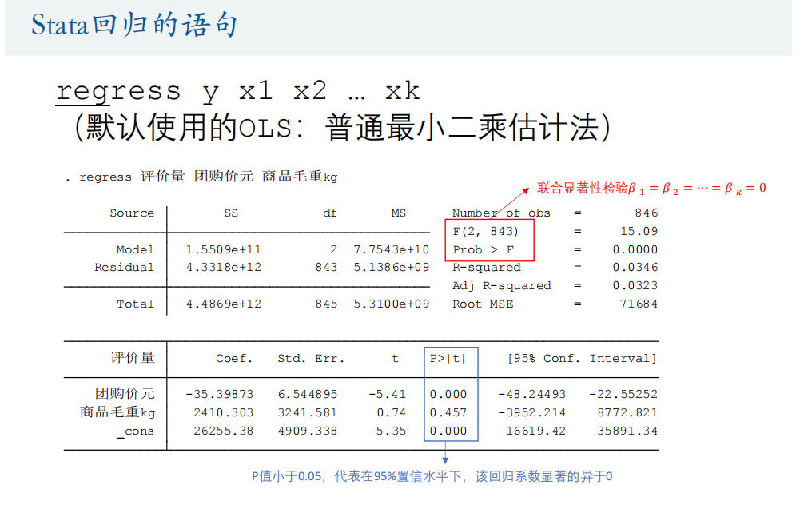Click the "Std. Err." column header

click(x=311, y=359)
